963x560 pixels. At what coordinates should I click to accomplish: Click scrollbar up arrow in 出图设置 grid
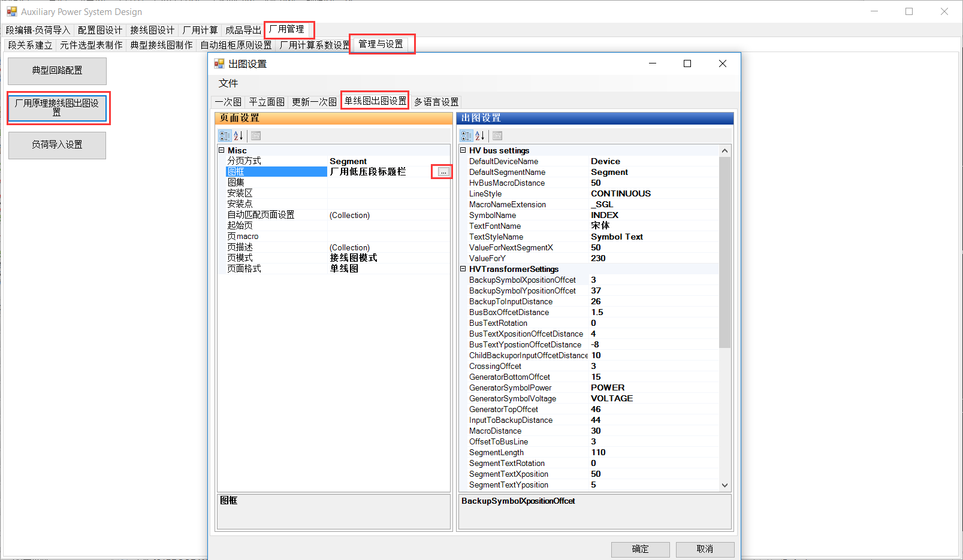(724, 151)
